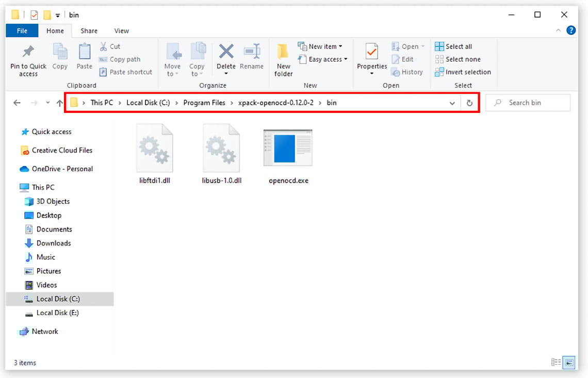
Task: Create a New folder
Action: (284, 60)
